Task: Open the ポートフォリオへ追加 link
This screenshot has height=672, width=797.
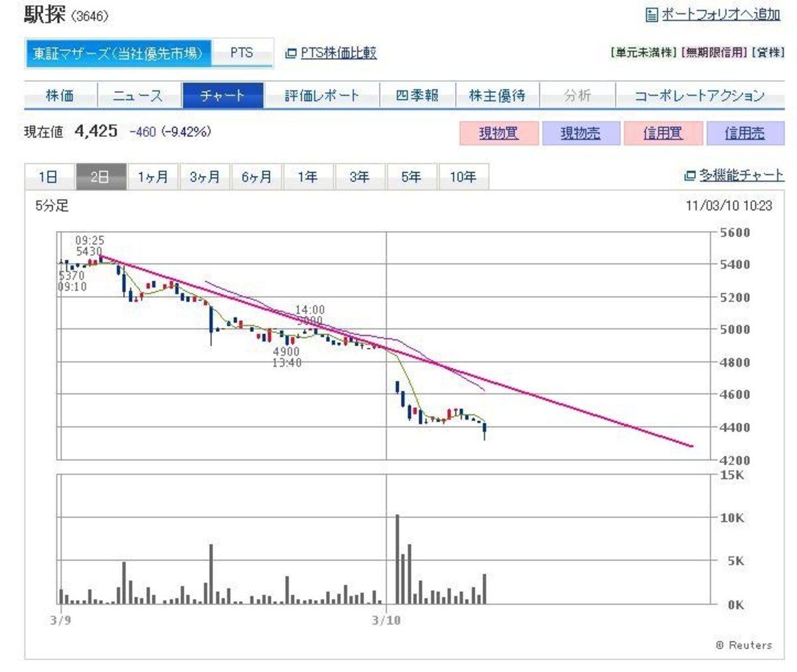Action: (721, 14)
